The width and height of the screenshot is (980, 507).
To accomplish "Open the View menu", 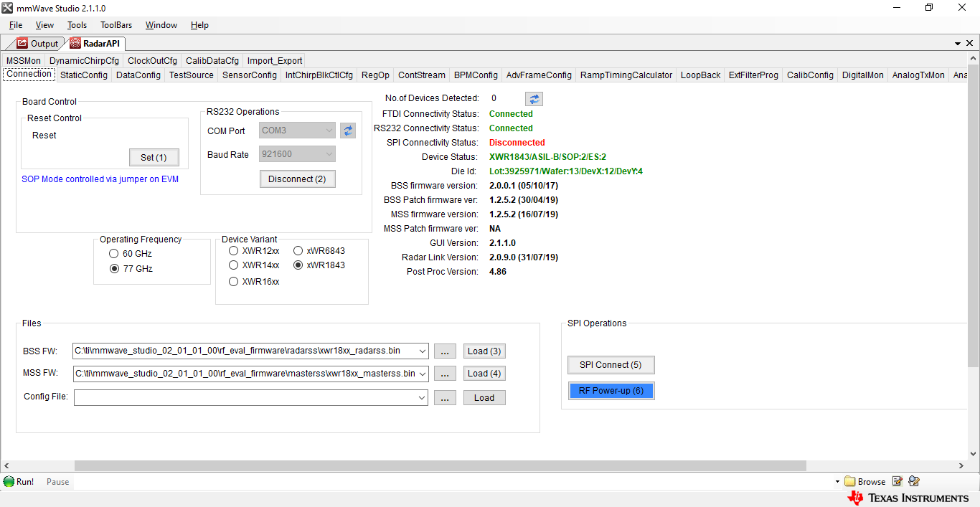I will [44, 25].
